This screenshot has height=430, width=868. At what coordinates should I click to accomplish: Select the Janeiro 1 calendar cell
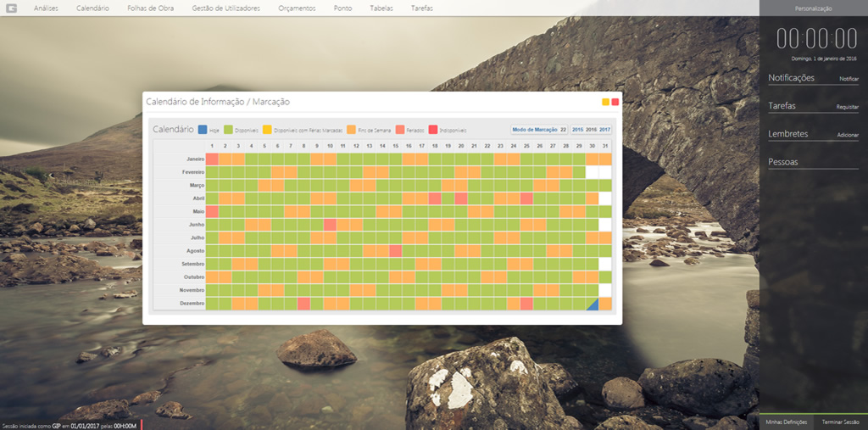[212, 159]
